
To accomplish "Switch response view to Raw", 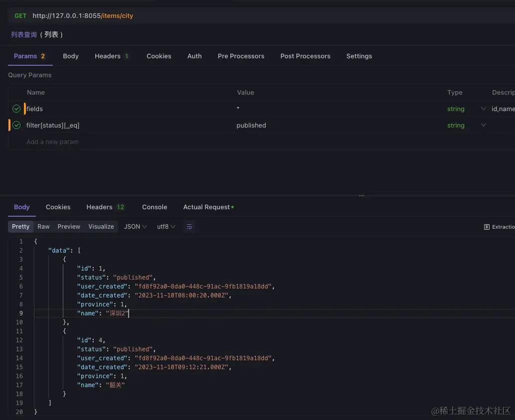I will (43, 226).
